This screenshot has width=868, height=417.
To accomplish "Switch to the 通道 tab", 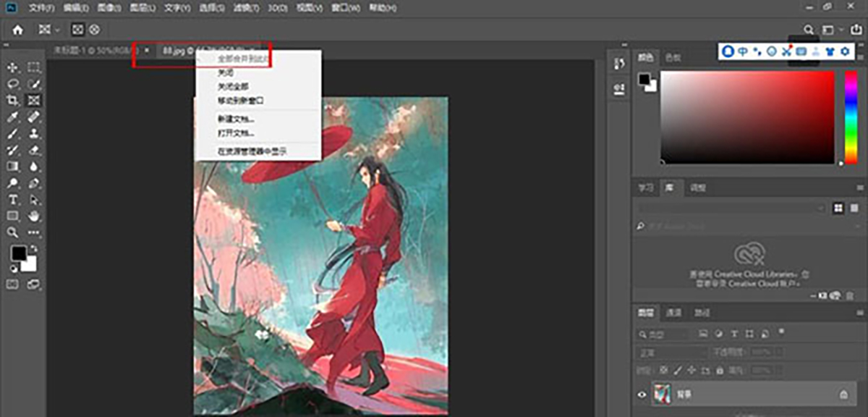I will 673,313.
